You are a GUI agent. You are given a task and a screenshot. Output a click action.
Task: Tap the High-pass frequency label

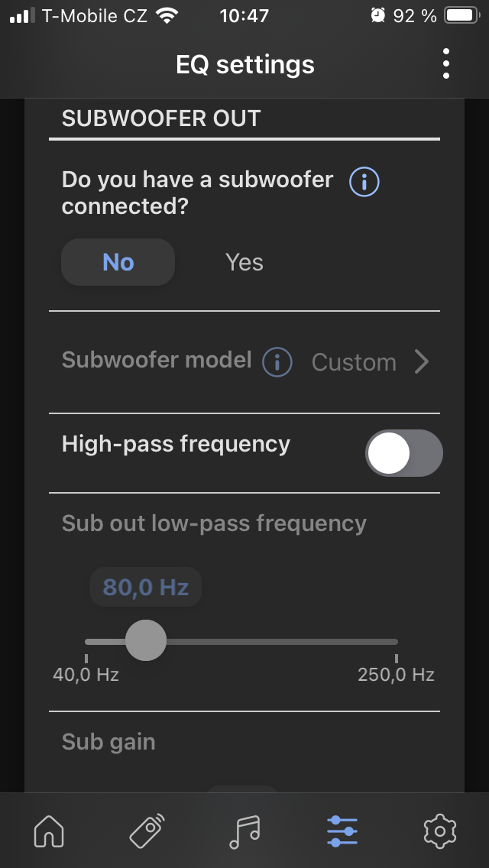click(176, 444)
